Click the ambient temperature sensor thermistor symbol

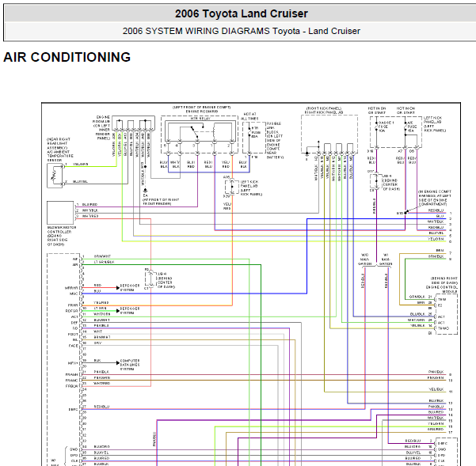[55, 175]
